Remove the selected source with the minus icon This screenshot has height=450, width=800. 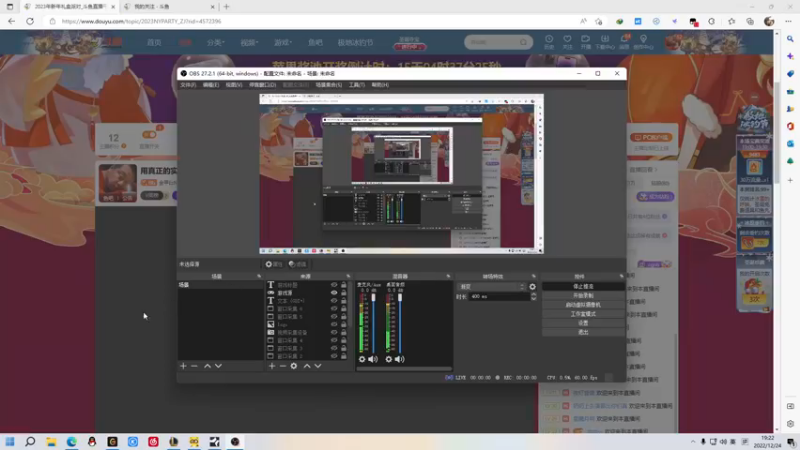(283, 366)
